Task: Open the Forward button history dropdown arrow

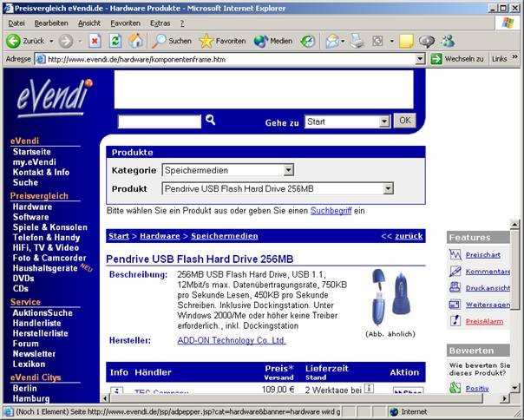Action: pyautogui.click(x=80, y=41)
